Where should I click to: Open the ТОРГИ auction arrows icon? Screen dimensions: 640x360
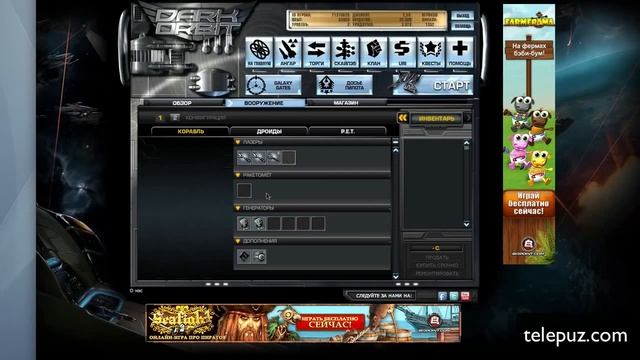pos(316,52)
